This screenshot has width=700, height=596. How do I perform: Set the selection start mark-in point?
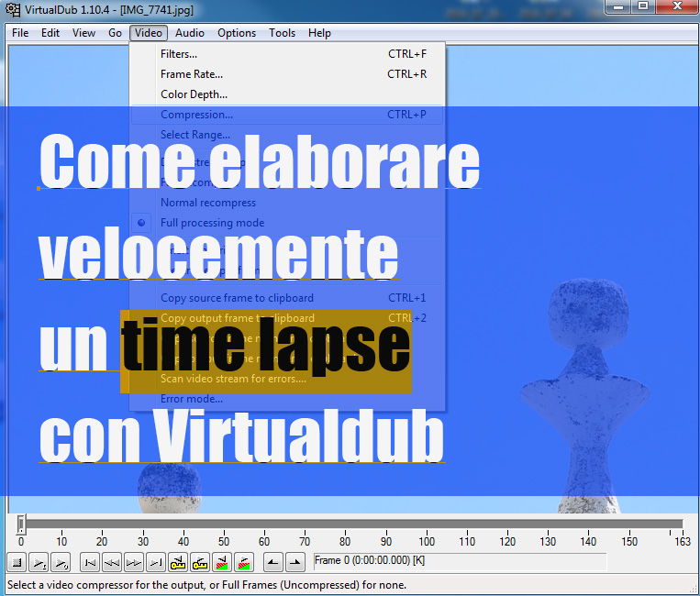click(x=272, y=563)
